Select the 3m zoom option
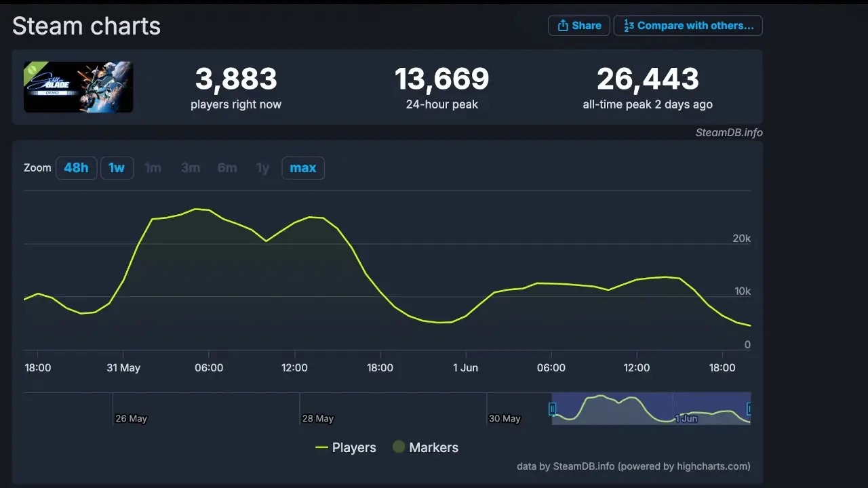868x488 pixels. coord(191,167)
